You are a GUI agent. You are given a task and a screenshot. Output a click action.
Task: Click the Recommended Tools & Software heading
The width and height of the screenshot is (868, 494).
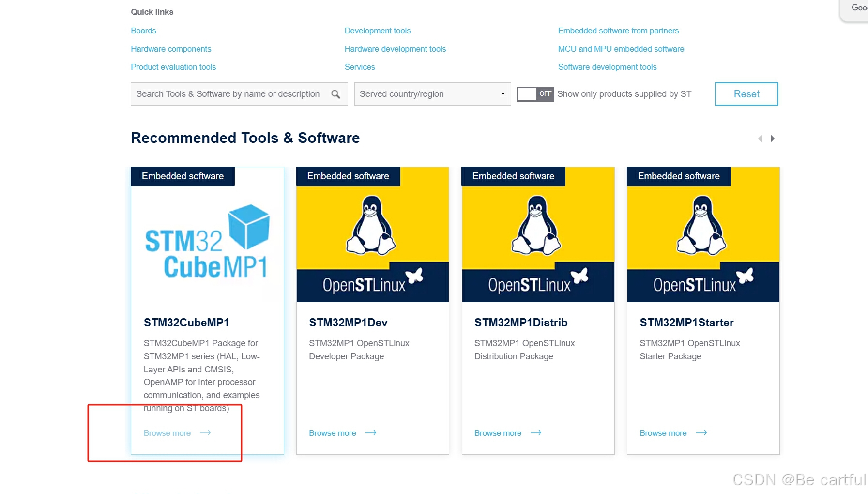click(245, 138)
